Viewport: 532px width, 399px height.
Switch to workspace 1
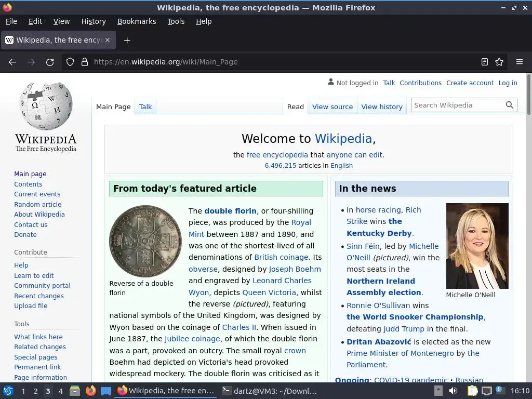(x=23, y=391)
